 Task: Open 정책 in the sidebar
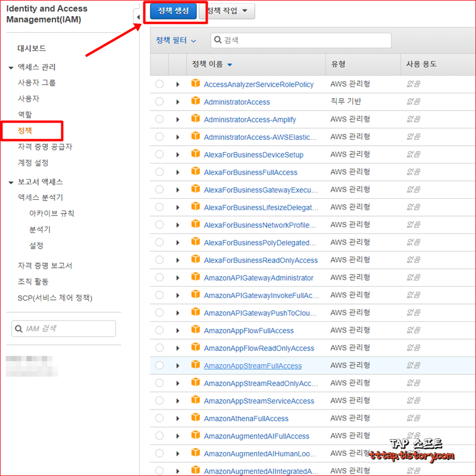[x=25, y=131]
